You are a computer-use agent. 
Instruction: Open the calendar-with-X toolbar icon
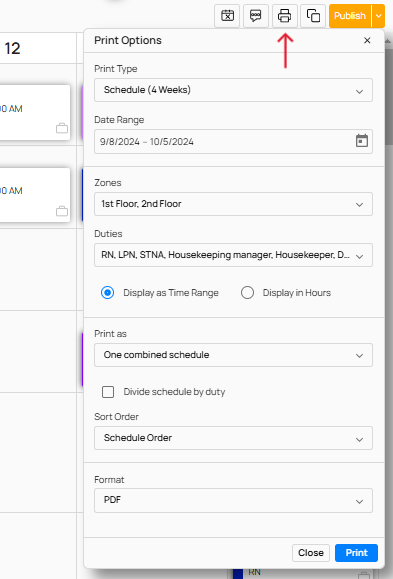[227, 16]
